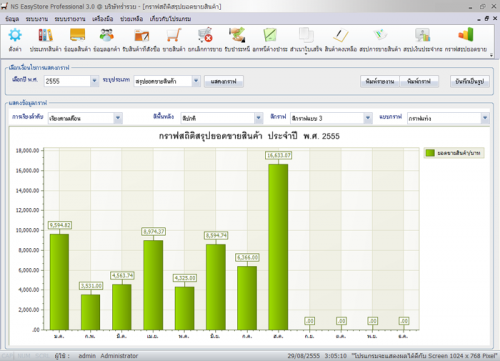The image size is (500, 361).
Task: Expand the graph type dropdown สรุปยอดขายสินค้า
Action: (196, 81)
